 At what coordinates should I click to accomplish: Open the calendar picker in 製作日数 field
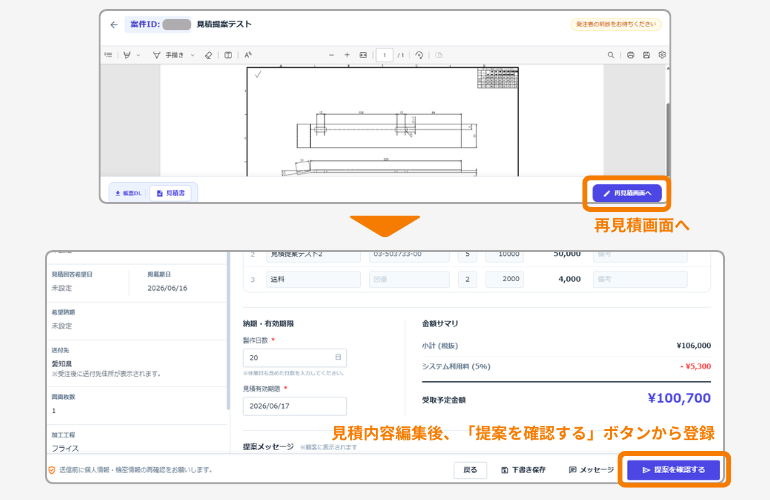tap(338, 357)
